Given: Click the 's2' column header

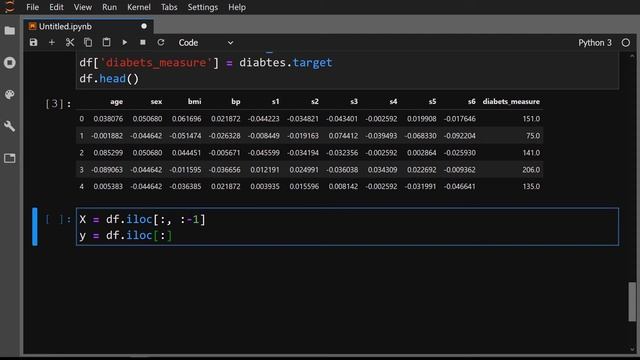Looking at the screenshot, I should click(x=315, y=102).
